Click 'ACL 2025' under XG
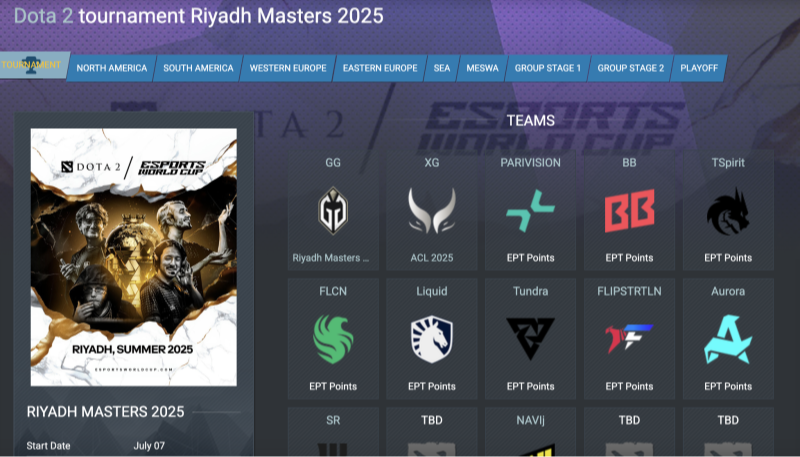The image size is (800, 457). click(x=432, y=258)
